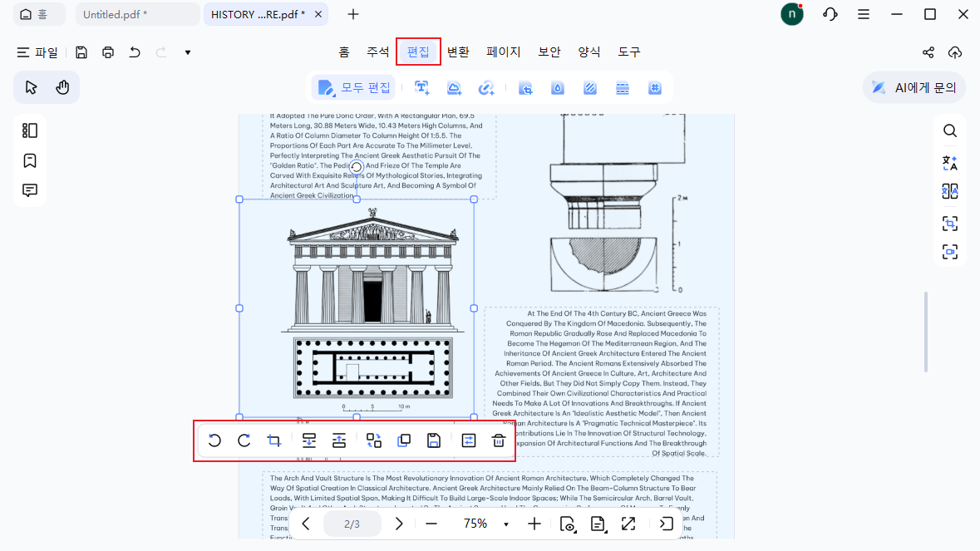This screenshot has width=980, height=551.
Task: Zoom out with the minus button
Action: (x=431, y=524)
